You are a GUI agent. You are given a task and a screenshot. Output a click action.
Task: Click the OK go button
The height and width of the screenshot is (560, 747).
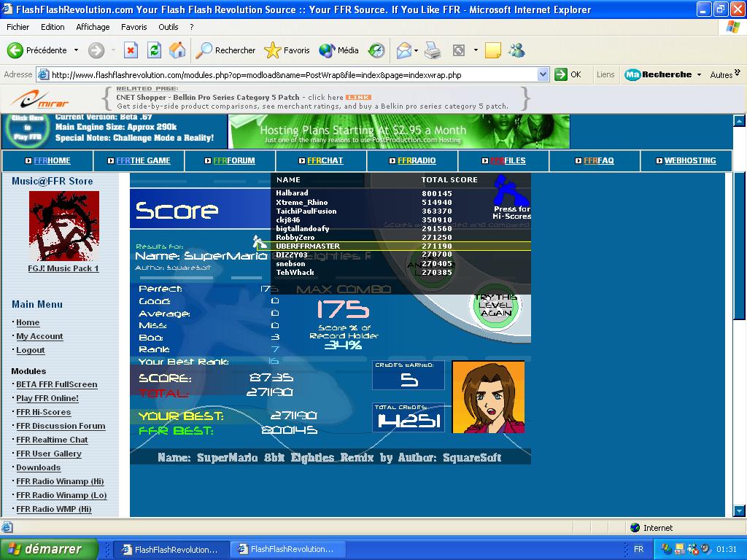pos(568,74)
